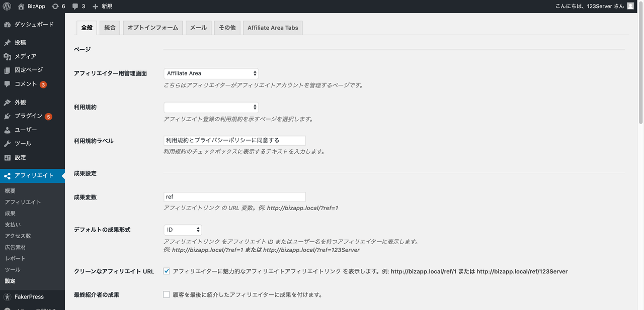The width and height of the screenshot is (644, 310).
Task: Open 成果 submenu item
Action: (x=10, y=214)
